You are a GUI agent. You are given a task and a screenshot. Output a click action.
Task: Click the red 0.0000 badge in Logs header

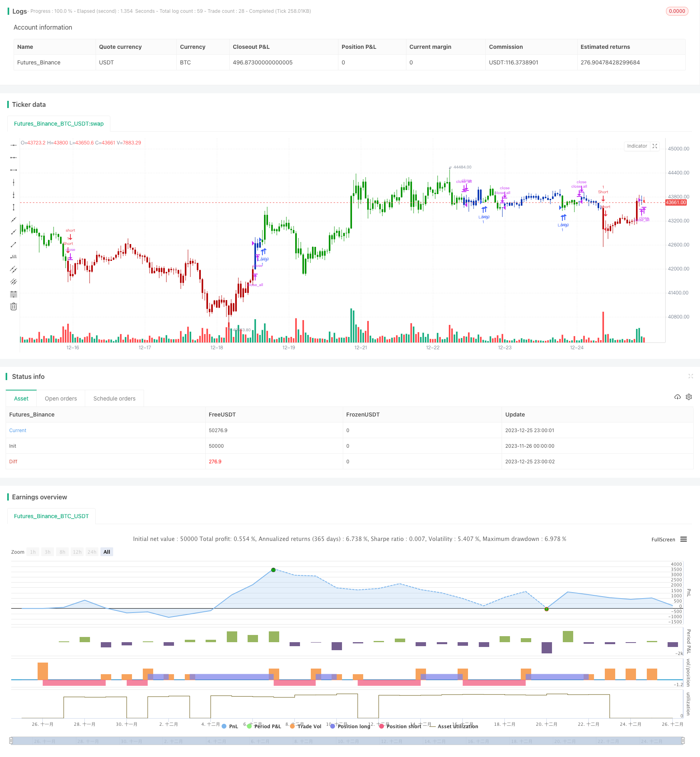[x=677, y=11]
